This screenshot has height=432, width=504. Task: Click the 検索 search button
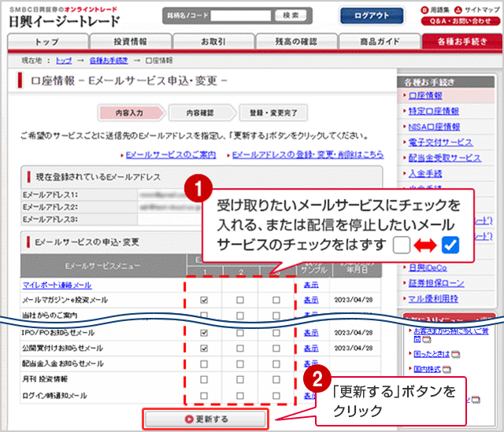pos(291,15)
